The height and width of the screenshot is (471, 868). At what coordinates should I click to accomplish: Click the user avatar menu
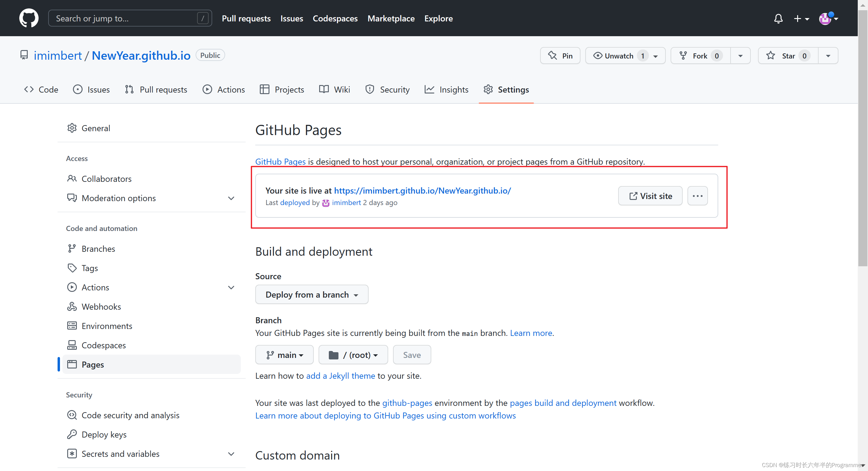pyautogui.click(x=828, y=18)
